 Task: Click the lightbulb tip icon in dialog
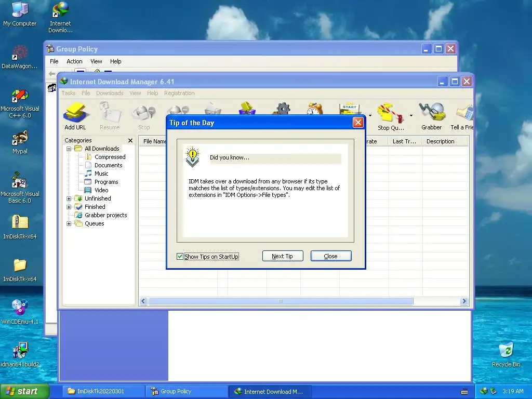(x=192, y=157)
